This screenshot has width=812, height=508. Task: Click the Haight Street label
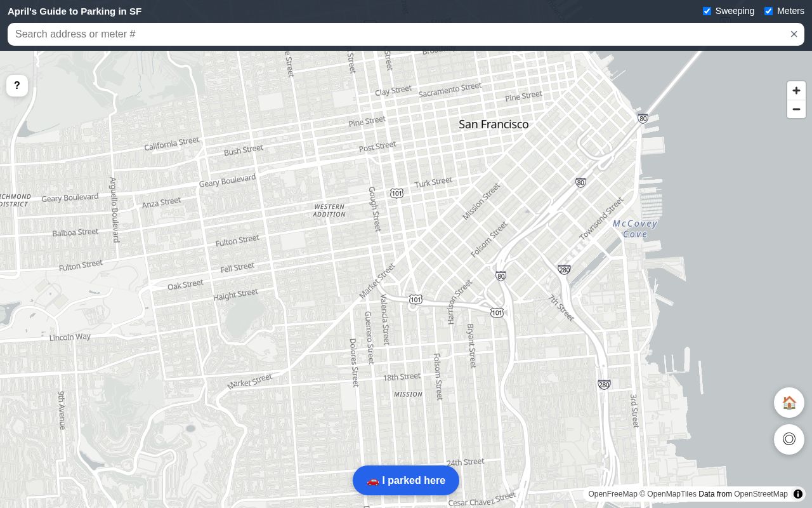pos(235,295)
